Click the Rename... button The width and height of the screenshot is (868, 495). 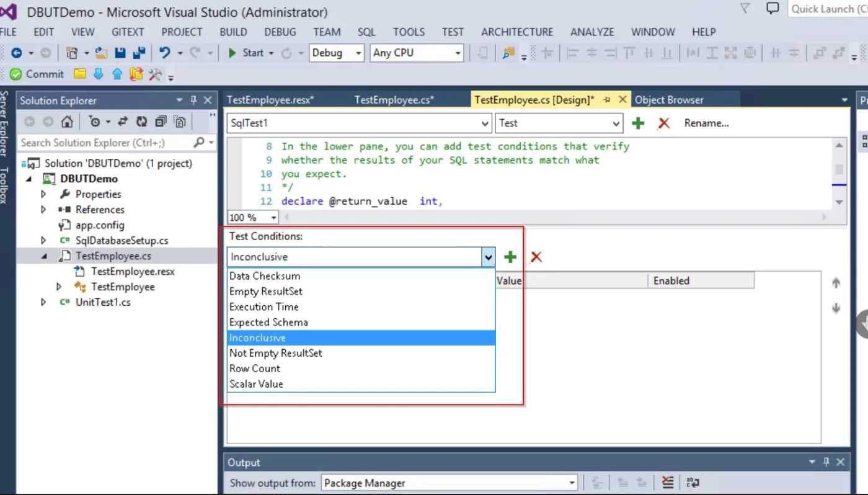(x=706, y=123)
